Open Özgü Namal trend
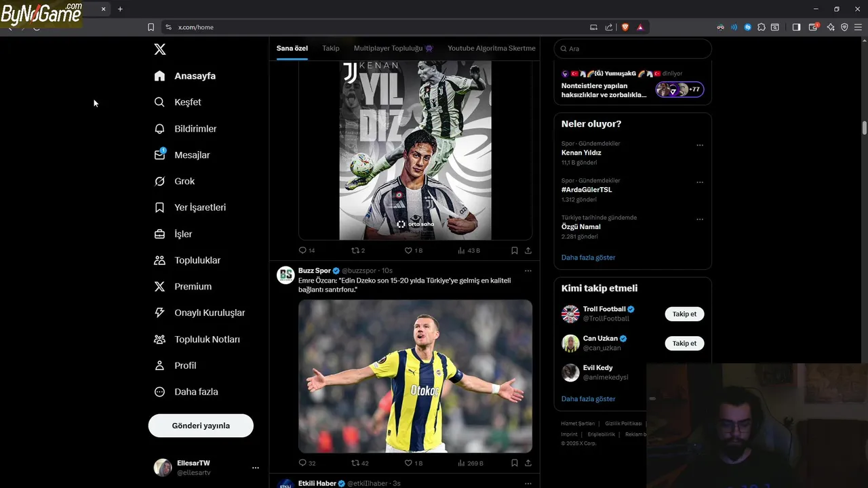This screenshot has height=488, width=868. pos(581,227)
